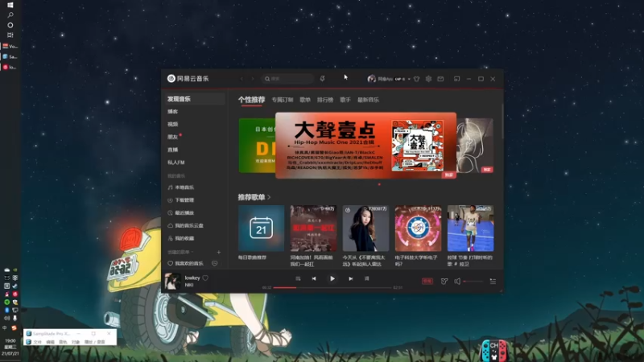Viewport: 644px width, 362px height.
Task: Toggle heartbeat mode beside 我喜欢的音乐
Action: click(214, 264)
